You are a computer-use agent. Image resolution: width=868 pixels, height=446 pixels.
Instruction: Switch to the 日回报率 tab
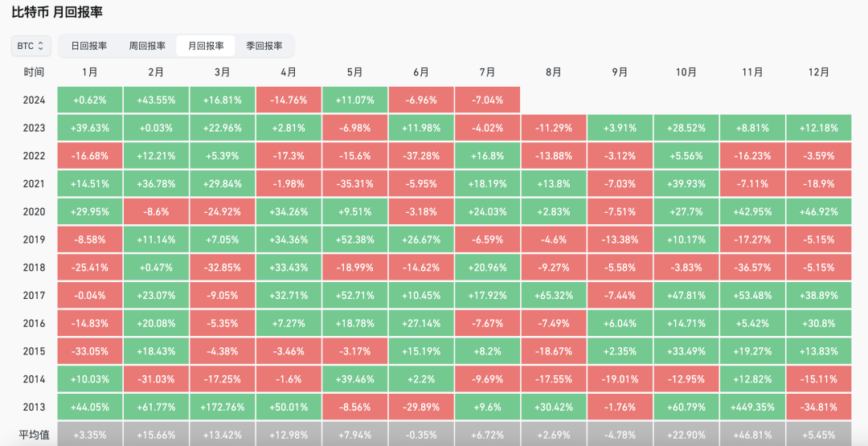[89, 46]
